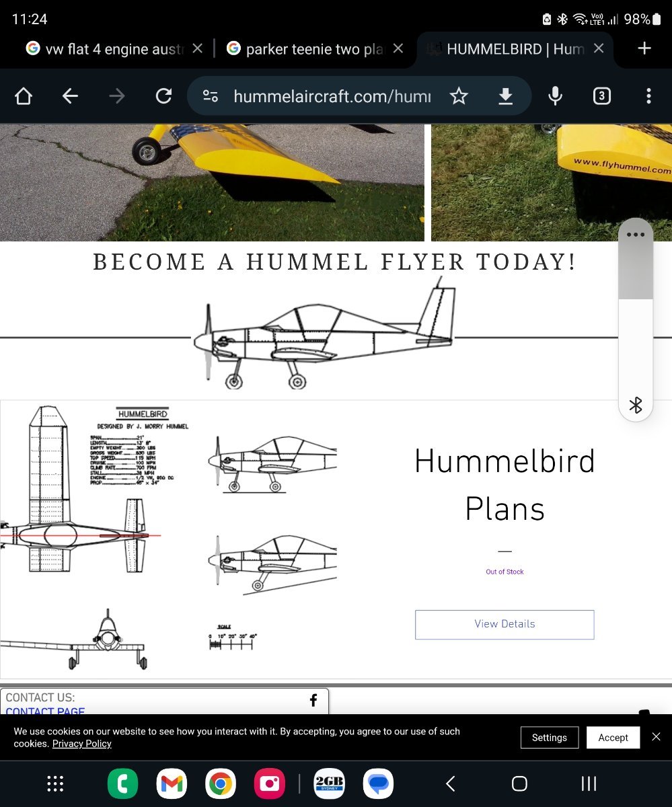Open the Privacy Policy link
The image size is (672, 807).
pyautogui.click(x=81, y=744)
